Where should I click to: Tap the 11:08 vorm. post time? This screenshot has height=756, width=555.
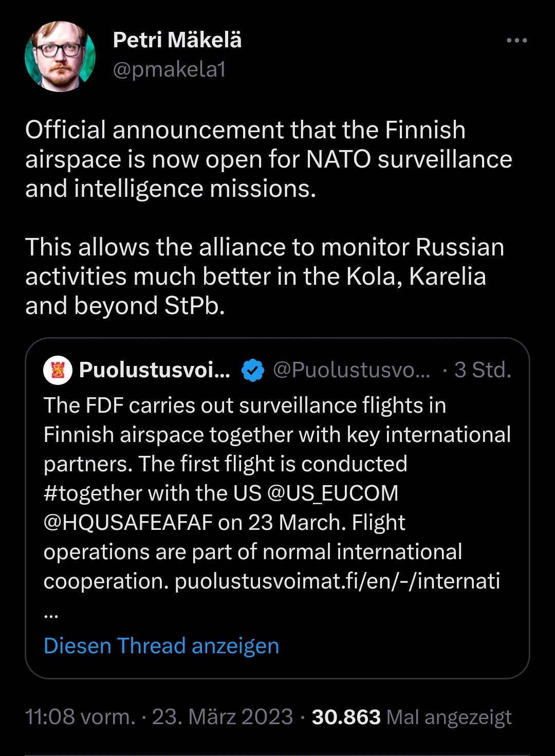pos(80,717)
